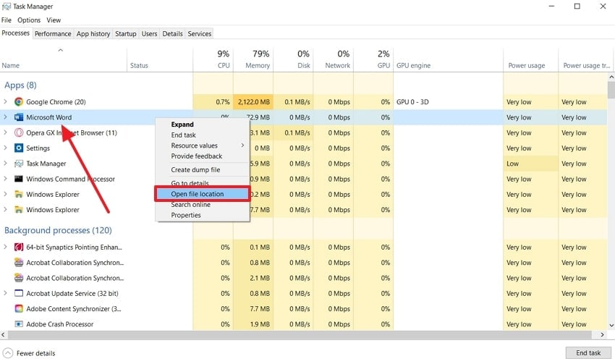Click the Acrobat Update Service icon
Viewport: 615px width, 364px height.
pyautogui.click(x=19, y=294)
